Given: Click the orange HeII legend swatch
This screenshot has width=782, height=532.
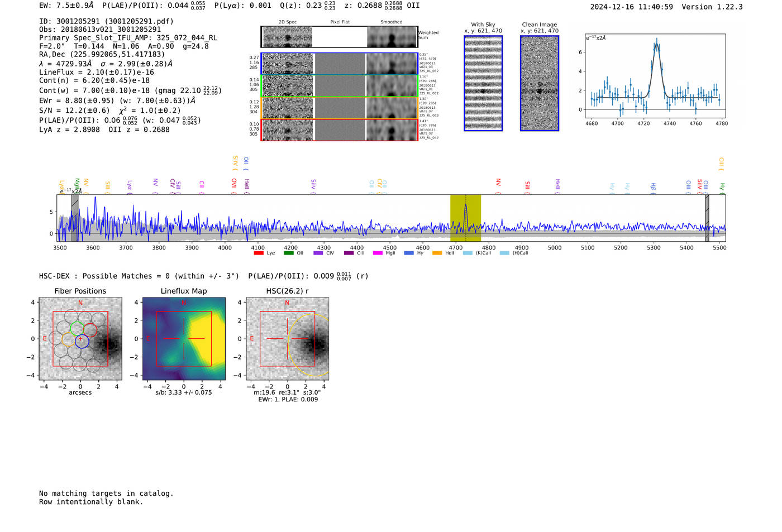Looking at the screenshot, I should [x=437, y=253].
